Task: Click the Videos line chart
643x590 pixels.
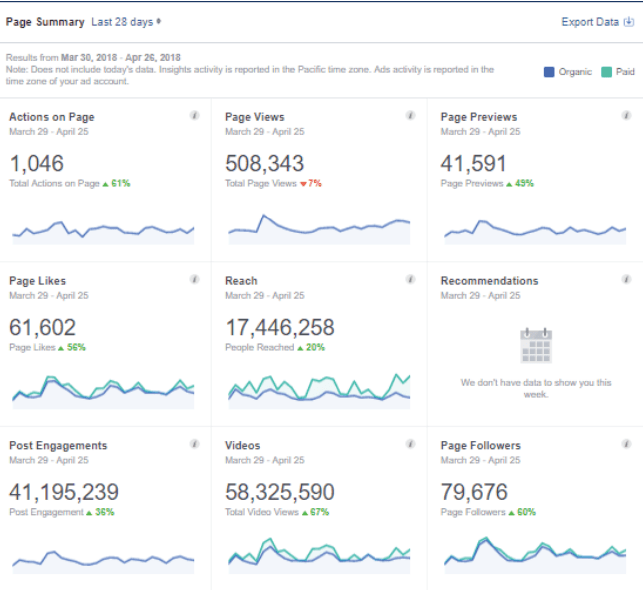Action: tap(319, 555)
